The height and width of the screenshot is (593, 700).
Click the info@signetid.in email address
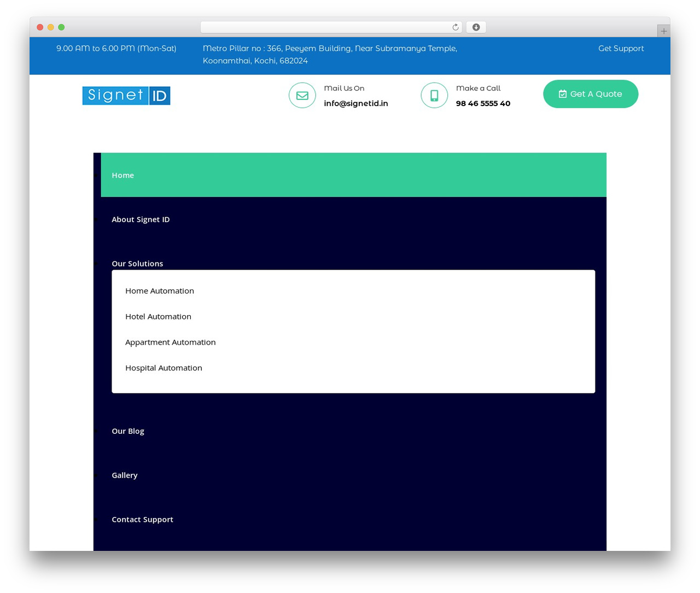356,103
